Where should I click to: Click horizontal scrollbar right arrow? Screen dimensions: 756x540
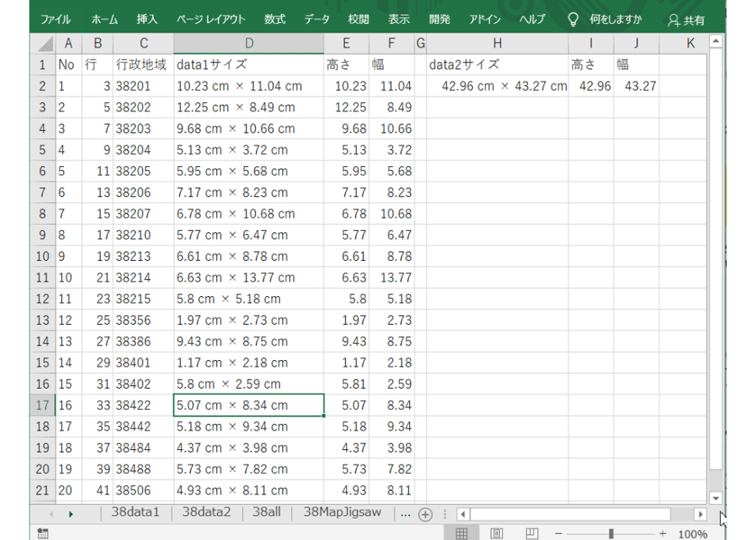click(x=700, y=515)
